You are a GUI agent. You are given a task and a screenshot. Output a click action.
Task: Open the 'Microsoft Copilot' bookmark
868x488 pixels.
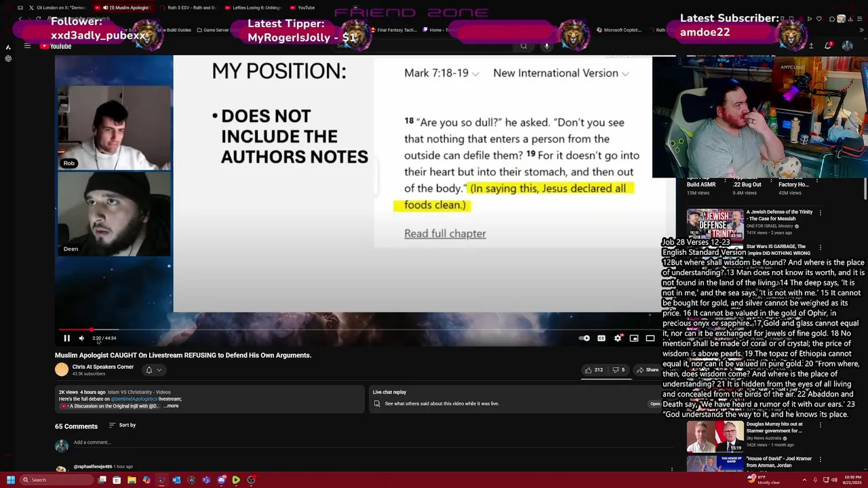tap(619, 30)
